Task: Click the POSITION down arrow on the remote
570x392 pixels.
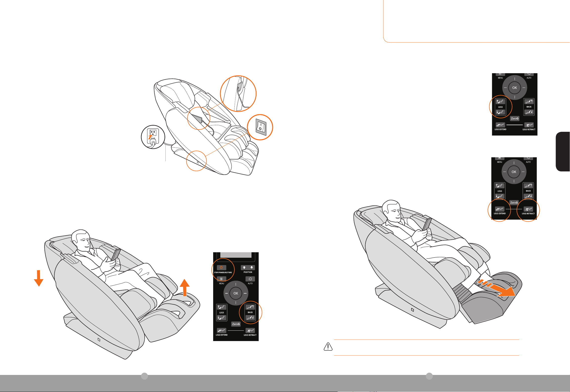Action: pyautogui.click(x=251, y=268)
